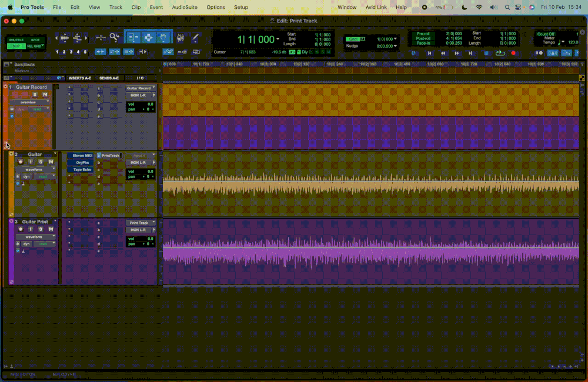
Task: Select the Grabber tool
Action: [164, 38]
